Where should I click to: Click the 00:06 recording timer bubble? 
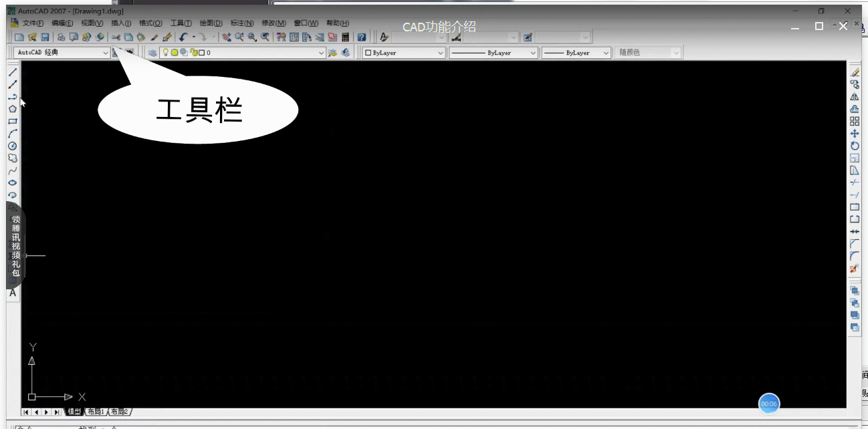click(769, 404)
